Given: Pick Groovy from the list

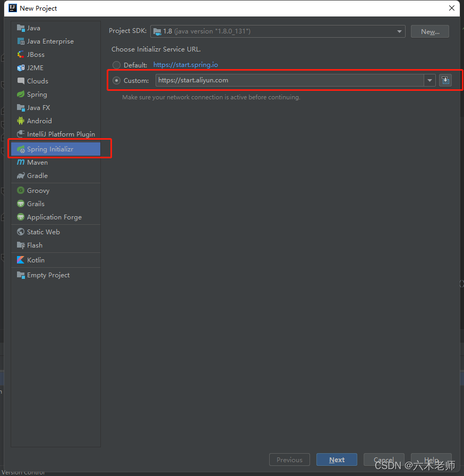Looking at the screenshot, I should [x=56, y=190].
